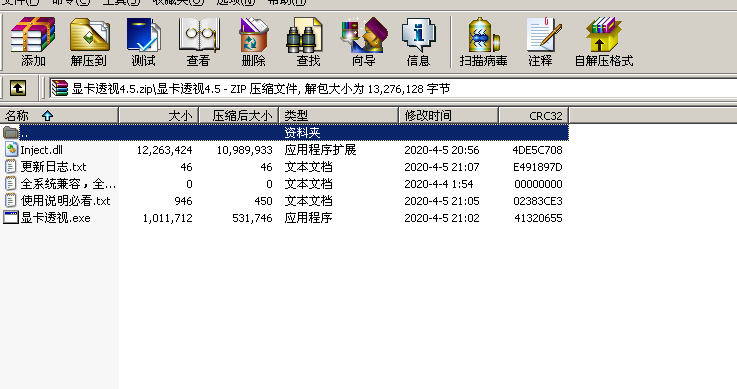The width and height of the screenshot is (737, 389).
Task: Sort by 名称 column header
Action: pos(59,116)
